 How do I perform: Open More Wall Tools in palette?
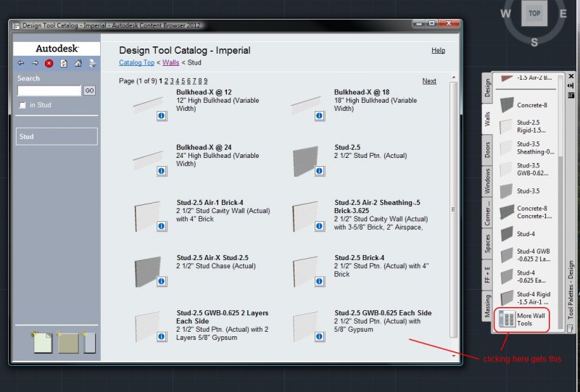pos(522,320)
